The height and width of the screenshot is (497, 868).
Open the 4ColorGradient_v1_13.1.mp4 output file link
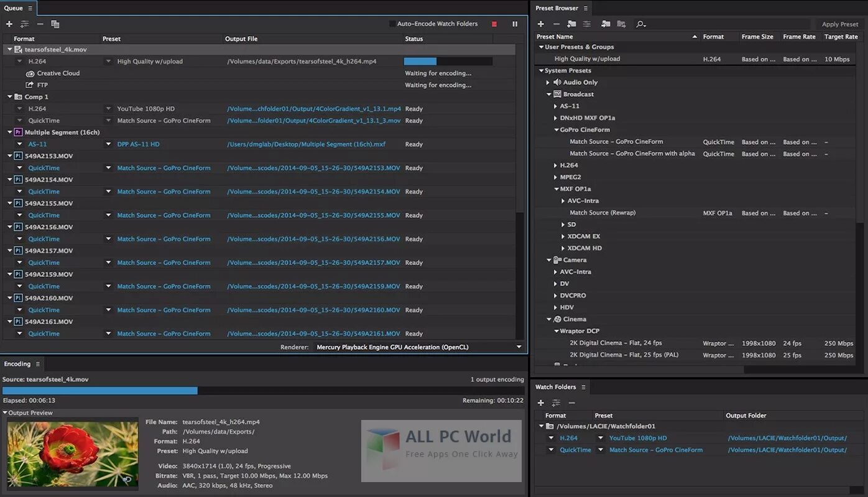314,109
